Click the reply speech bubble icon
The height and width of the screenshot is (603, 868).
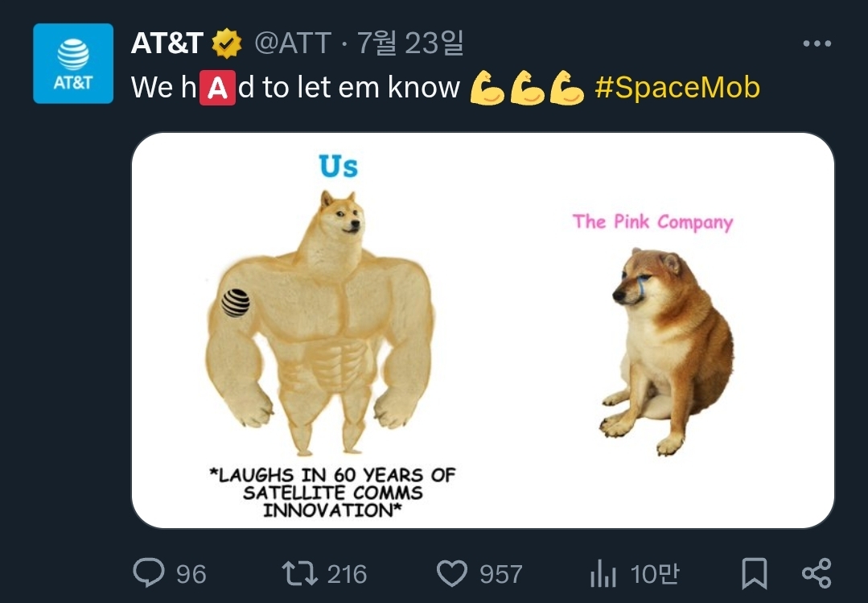[149, 573]
